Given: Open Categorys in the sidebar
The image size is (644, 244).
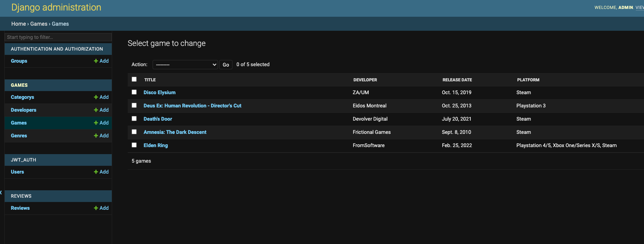Looking at the screenshot, I should click(23, 97).
